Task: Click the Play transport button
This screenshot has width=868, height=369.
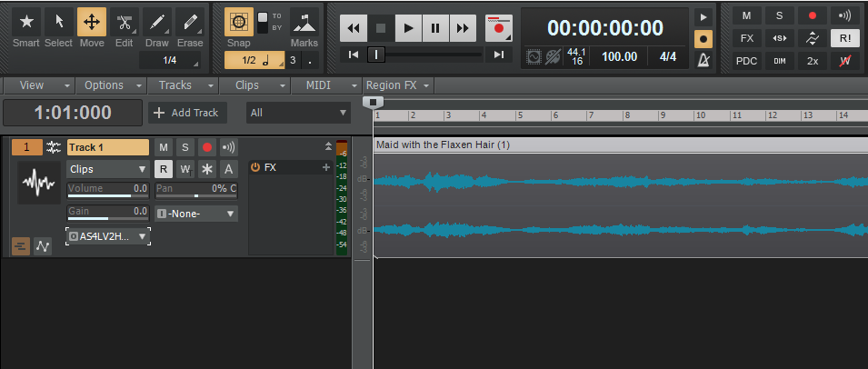Action: click(409, 28)
